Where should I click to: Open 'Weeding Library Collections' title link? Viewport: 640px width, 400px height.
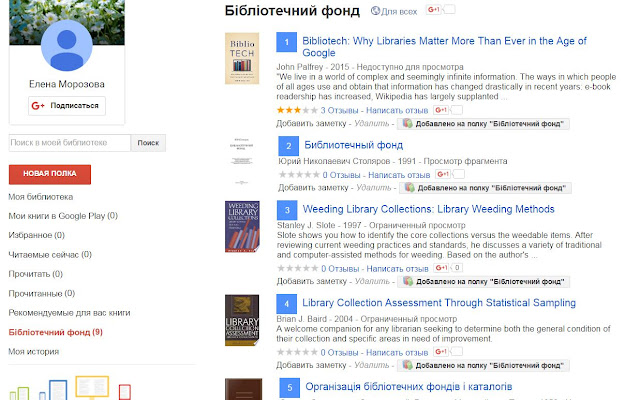(429, 209)
